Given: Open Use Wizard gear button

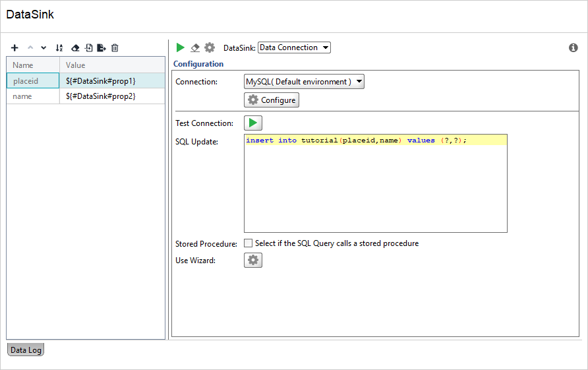Looking at the screenshot, I should pyautogui.click(x=253, y=260).
